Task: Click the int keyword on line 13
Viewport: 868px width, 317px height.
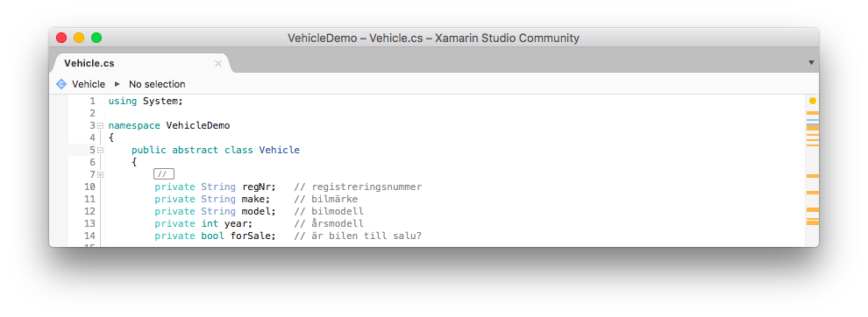Action: 210,223
